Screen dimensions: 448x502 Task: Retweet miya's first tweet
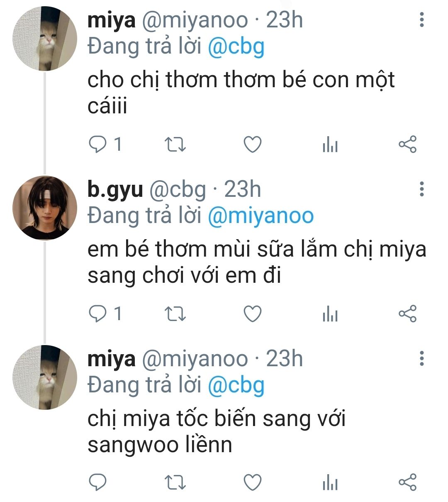pyautogui.click(x=175, y=144)
